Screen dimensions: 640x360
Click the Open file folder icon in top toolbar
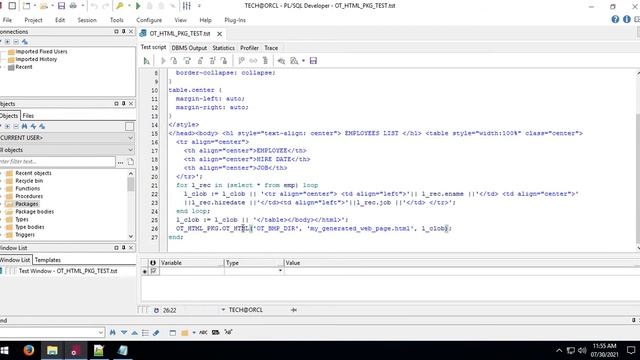44,6
